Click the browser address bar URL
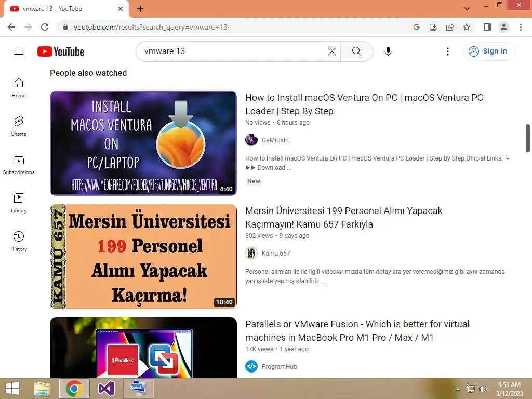Image resolution: width=532 pixels, height=399 pixels. click(x=150, y=27)
